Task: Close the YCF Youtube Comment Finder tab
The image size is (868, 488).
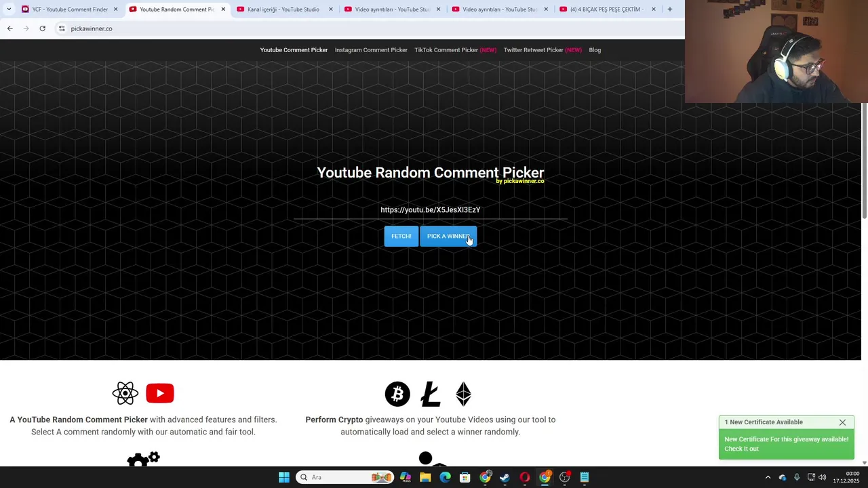Action: point(115,9)
